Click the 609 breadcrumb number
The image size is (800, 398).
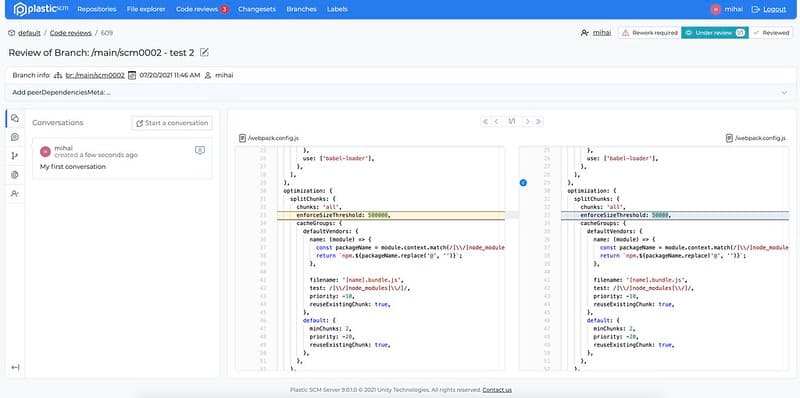107,33
